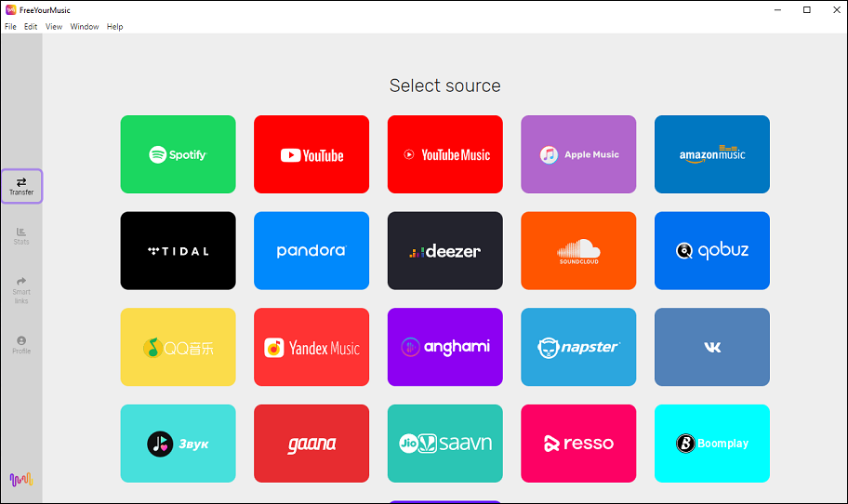The width and height of the screenshot is (848, 504).
Task: Pick the Qobuz source tile
Action: [712, 250]
